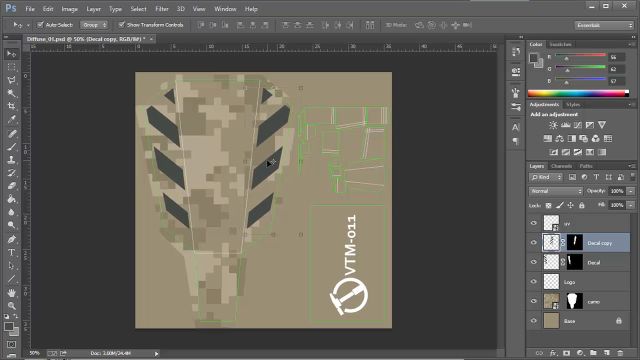The image size is (640, 360).
Task: Add a Brightness/Contrast adjustment
Action: pos(553,125)
